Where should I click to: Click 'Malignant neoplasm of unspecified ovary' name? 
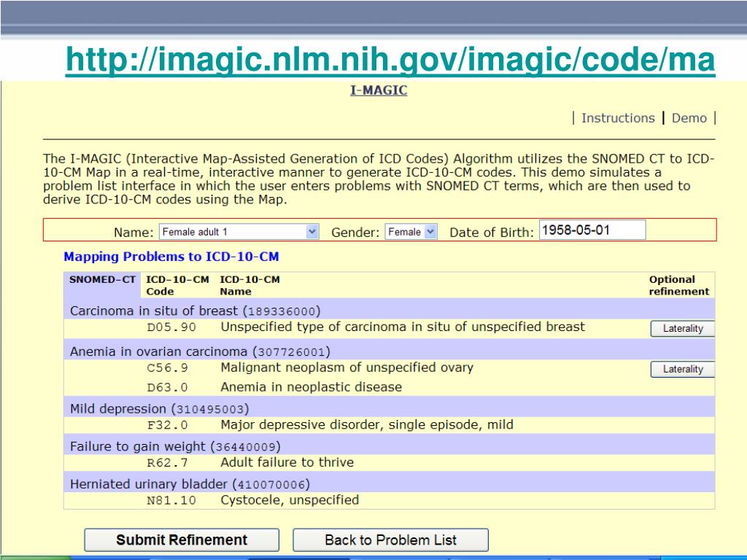[347, 367]
